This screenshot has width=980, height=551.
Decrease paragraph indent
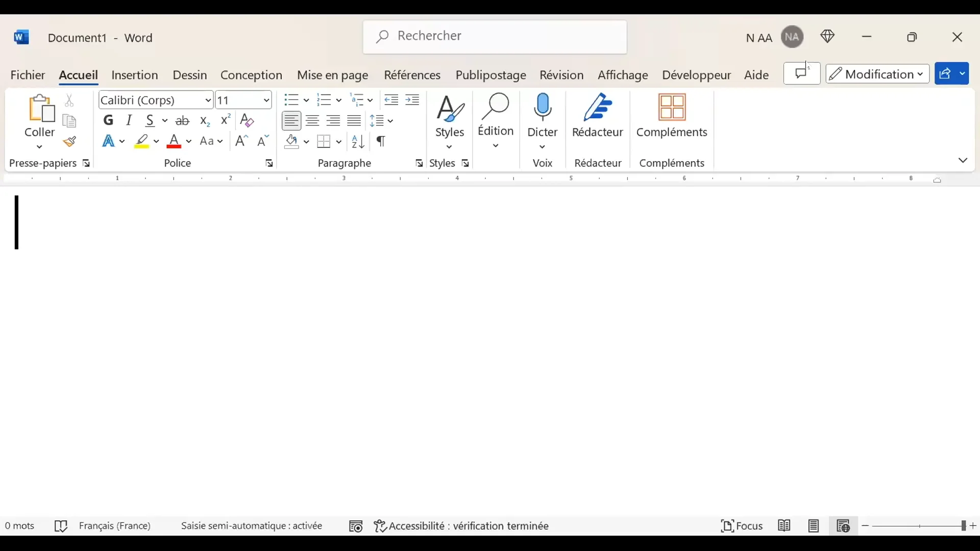click(392, 100)
